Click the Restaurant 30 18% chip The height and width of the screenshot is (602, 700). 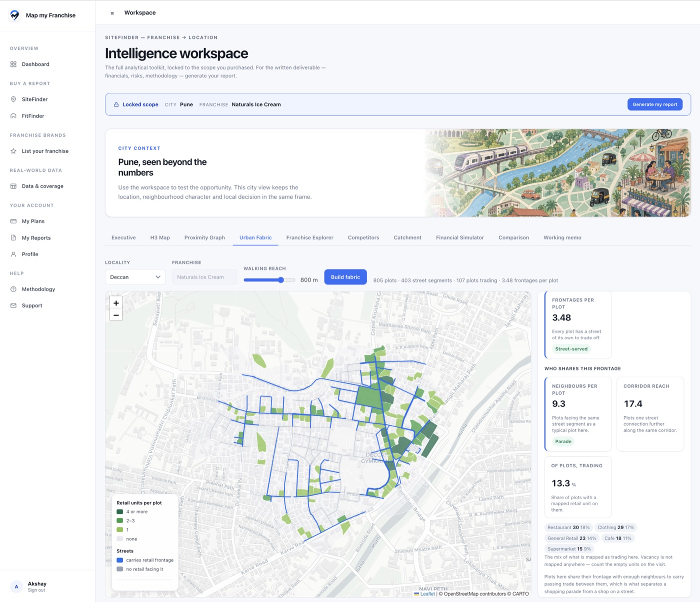(568, 528)
